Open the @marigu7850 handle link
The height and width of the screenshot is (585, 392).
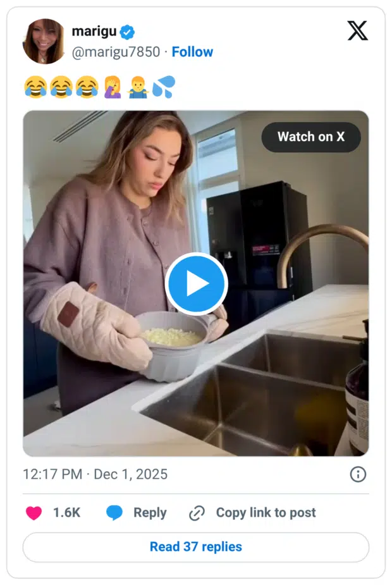[116, 52]
